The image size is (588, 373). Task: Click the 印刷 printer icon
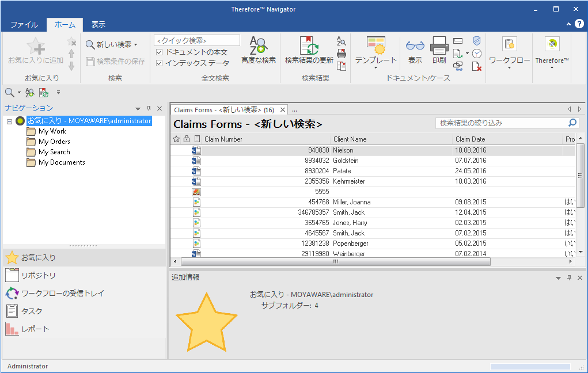[x=439, y=45]
